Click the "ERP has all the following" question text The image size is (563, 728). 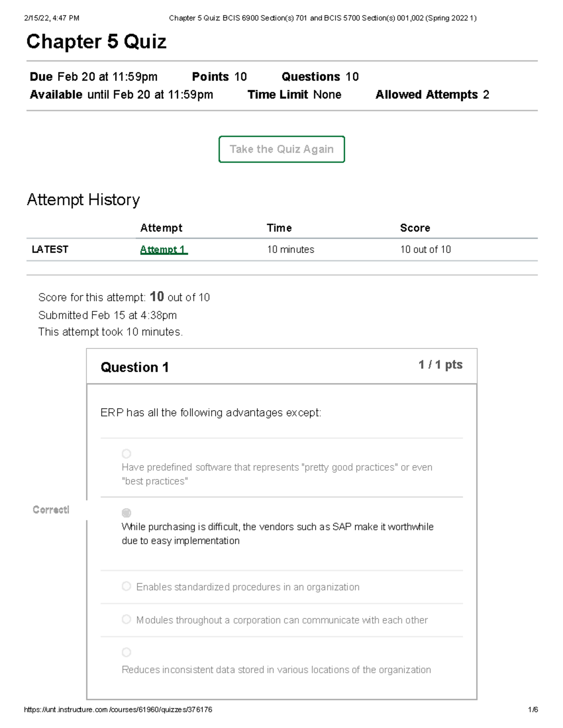point(211,413)
